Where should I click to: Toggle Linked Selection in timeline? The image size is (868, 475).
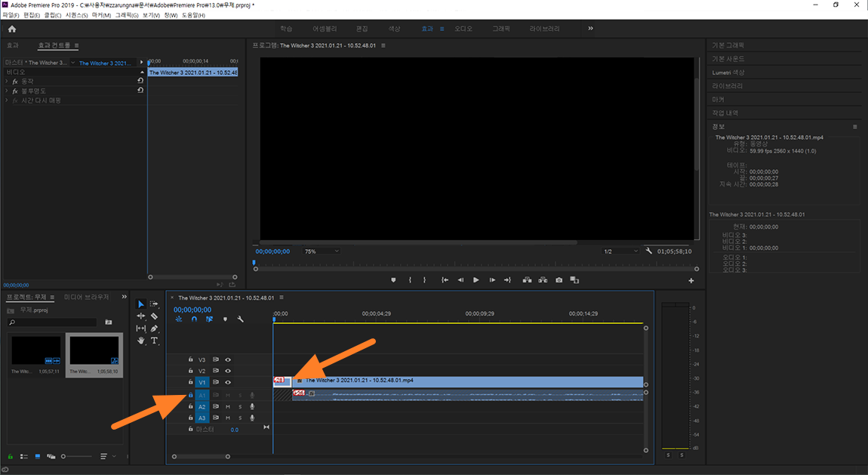pos(209,319)
